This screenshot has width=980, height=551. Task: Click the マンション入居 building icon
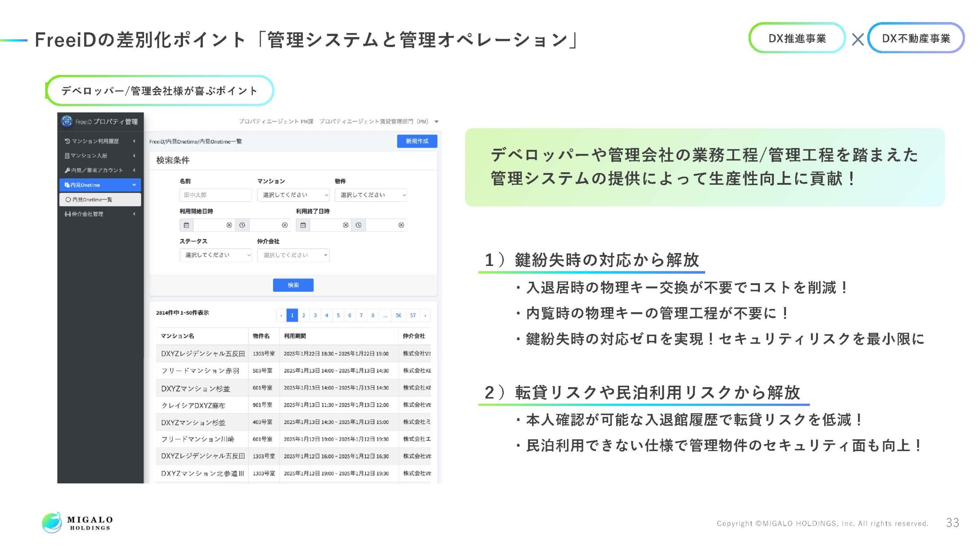pyautogui.click(x=67, y=155)
